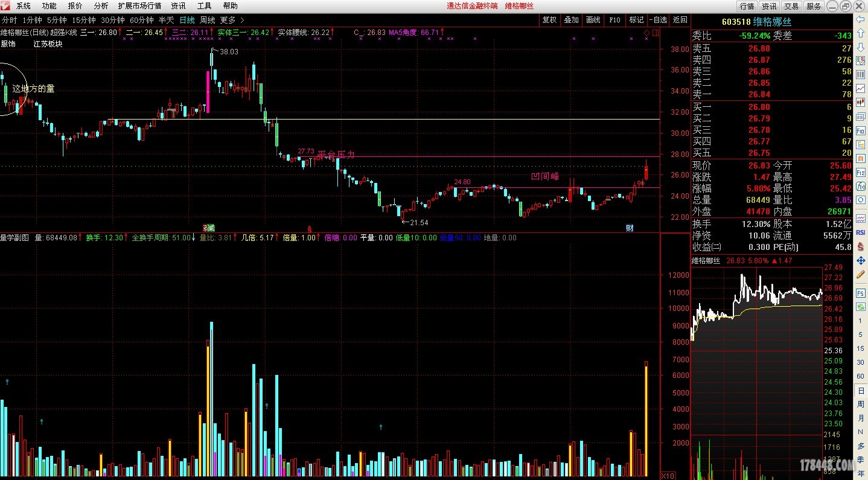Click the RSI indicator icon in sidebar
This screenshot has height=480, width=868.
(x=860, y=232)
